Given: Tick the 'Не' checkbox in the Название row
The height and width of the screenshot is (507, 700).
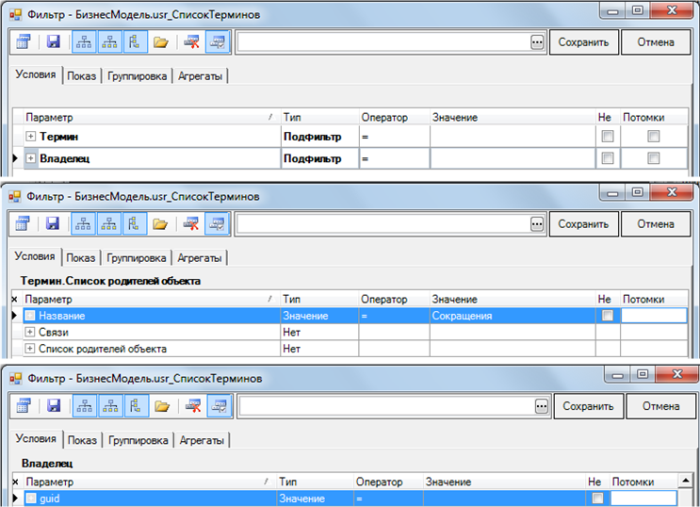Looking at the screenshot, I should click(x=605, y=315).
